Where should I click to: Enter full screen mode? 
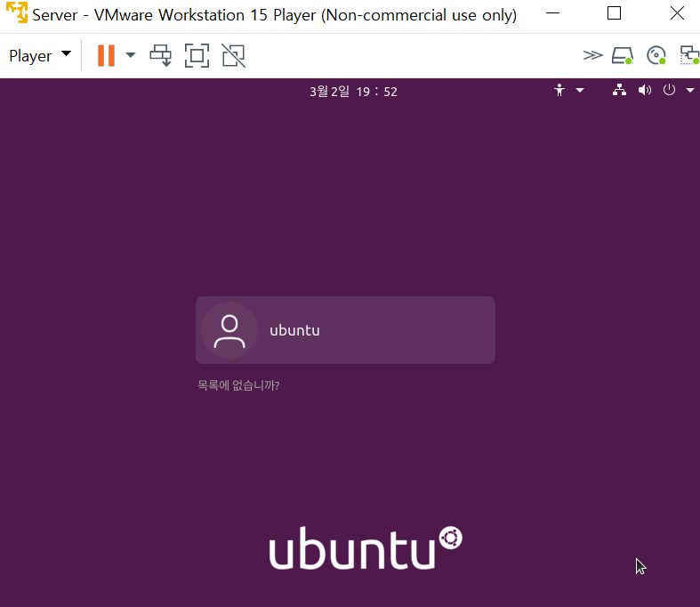(197, 56)
